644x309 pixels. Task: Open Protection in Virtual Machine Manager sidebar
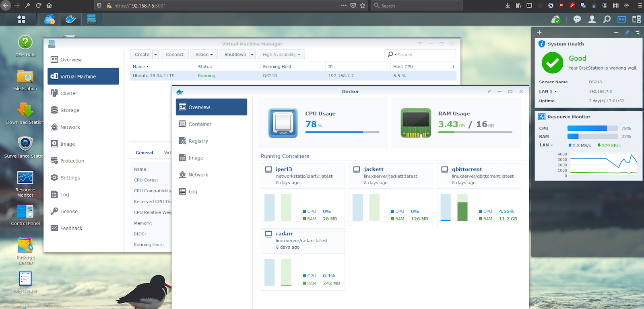[83, 161]
